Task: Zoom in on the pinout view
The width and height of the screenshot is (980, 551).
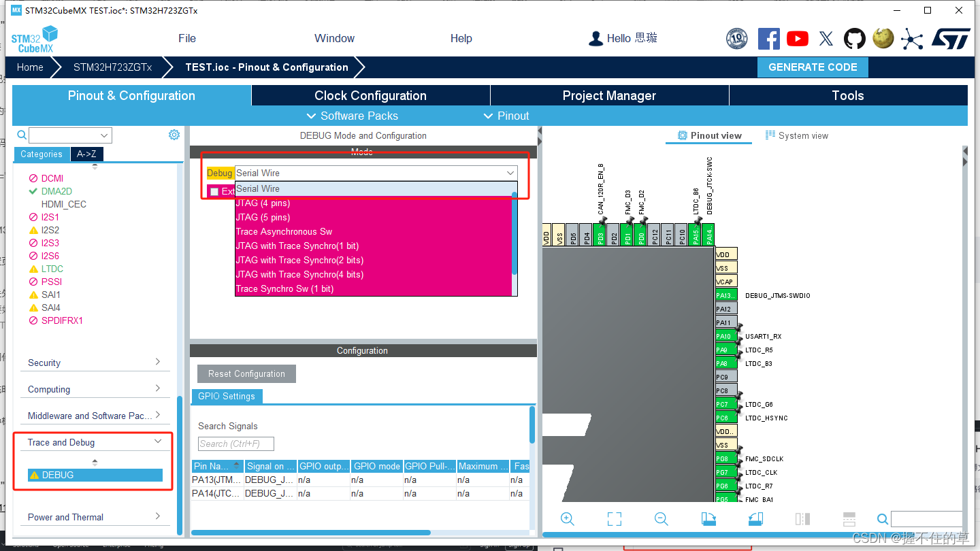Action: [x=568, y=519]
